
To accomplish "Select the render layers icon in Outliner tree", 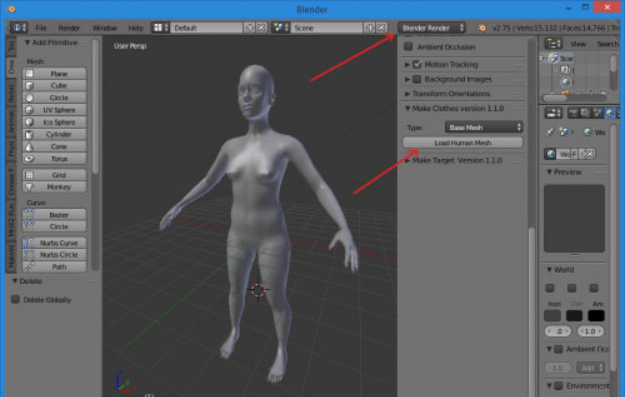I will tap(566, 71).
